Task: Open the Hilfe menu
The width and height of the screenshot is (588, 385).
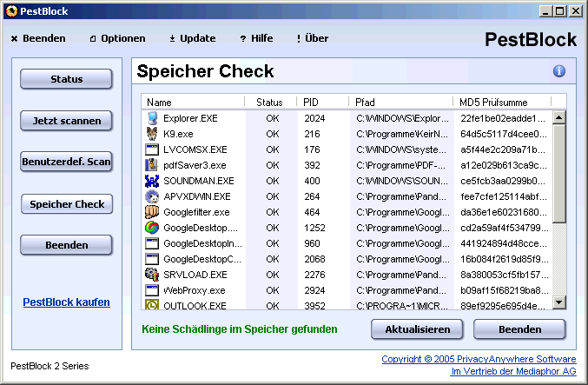Action: pyautogui.click(x=256, y=38)
